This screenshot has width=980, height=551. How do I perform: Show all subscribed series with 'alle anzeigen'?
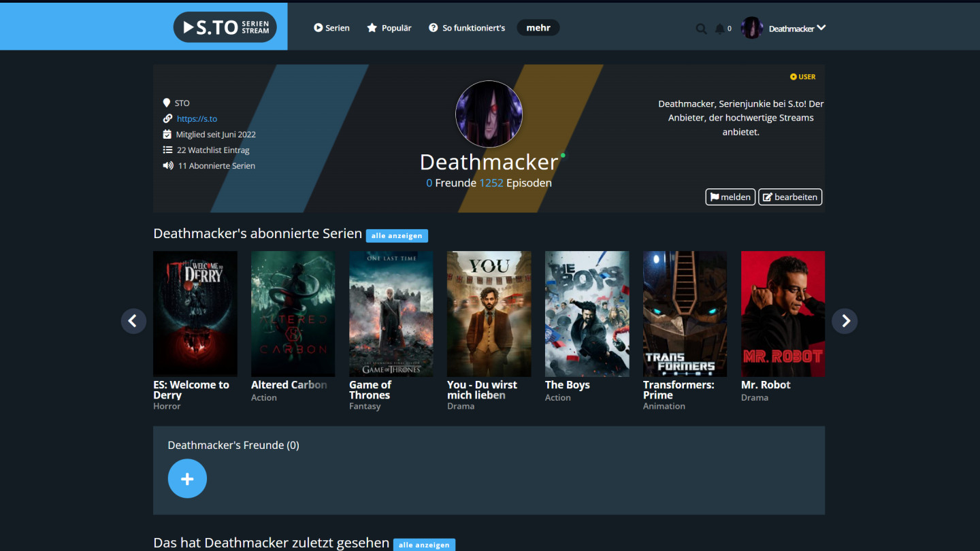click(397, 235)
